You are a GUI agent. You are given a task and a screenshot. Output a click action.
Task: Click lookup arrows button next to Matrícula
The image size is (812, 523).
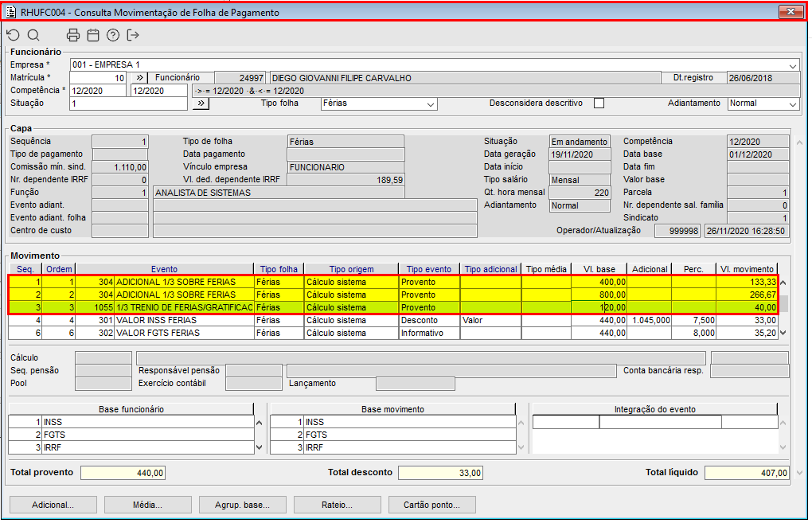(x=138, y=78)
